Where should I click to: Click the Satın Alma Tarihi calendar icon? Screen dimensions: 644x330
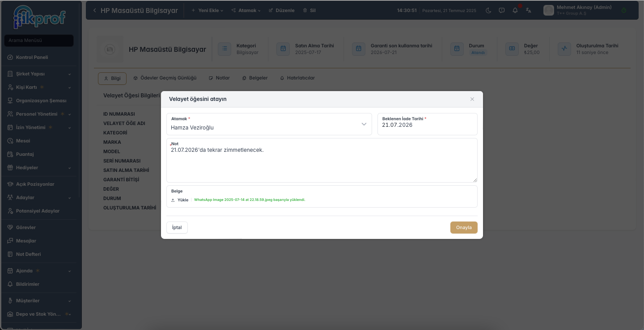click(283, 49)
